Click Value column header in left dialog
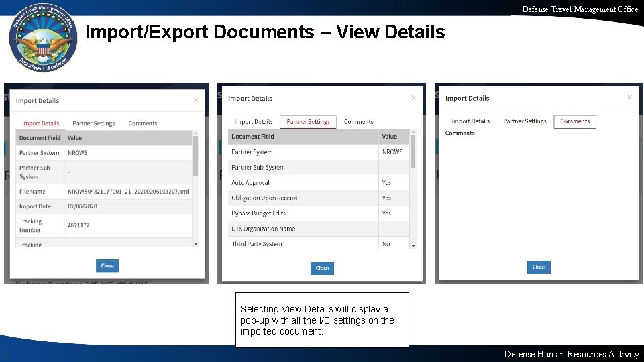 coord(74,138)
